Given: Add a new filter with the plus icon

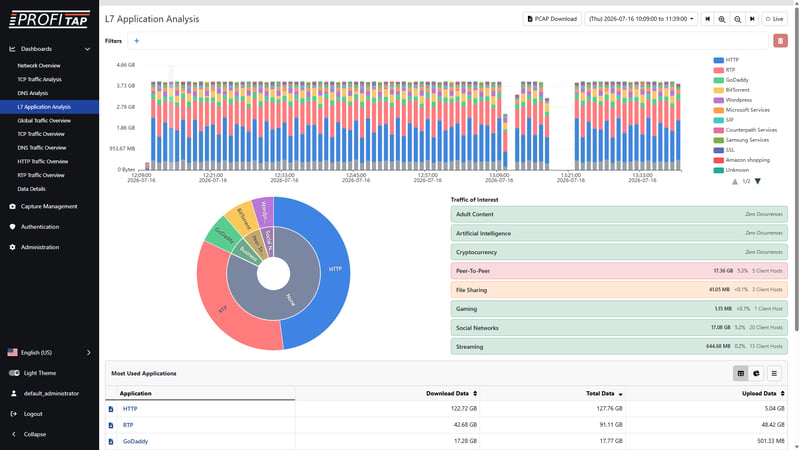Looking at the screenshot, I should (x=136, y=41).
